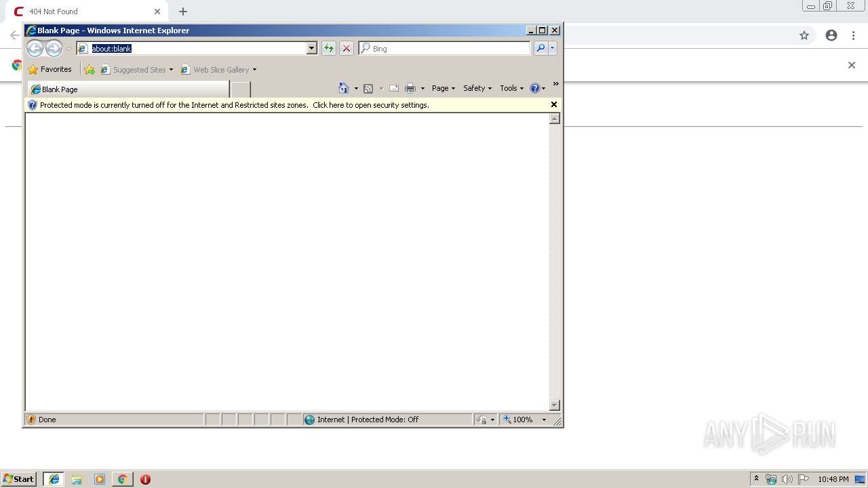This screenshot has width=868, height=488.
Task: Launch Windows Media Player from taskbar
Action: click(100, 479)
